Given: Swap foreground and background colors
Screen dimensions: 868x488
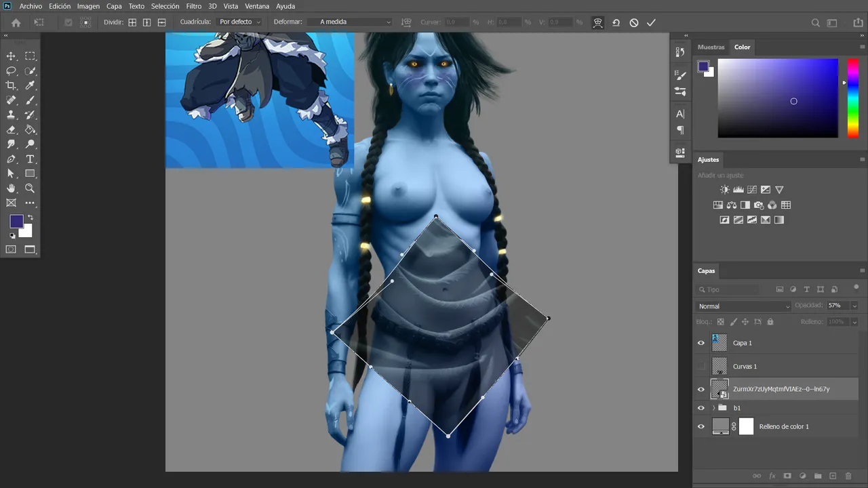Looking at the screenshot, I should click(30, 218).
